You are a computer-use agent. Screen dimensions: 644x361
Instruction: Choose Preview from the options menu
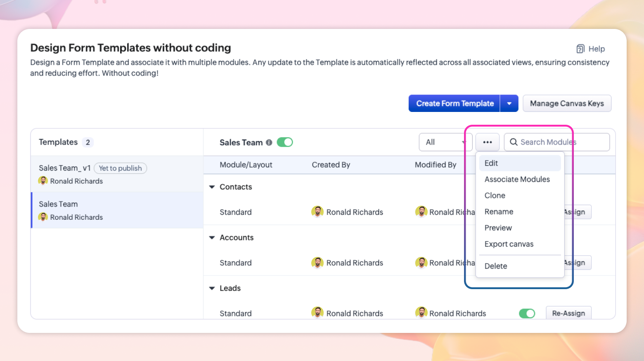pyautogui.click(x=520, y=228)
